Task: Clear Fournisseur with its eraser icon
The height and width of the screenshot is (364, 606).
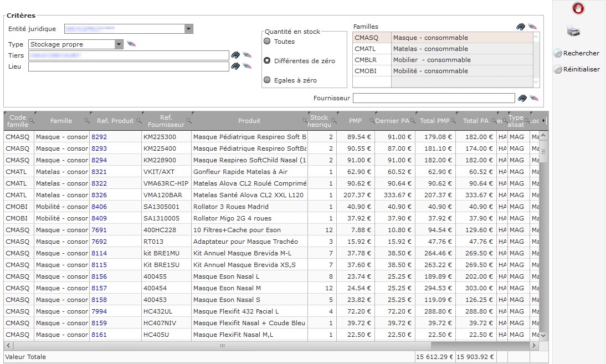Action: tap(534, 98)
